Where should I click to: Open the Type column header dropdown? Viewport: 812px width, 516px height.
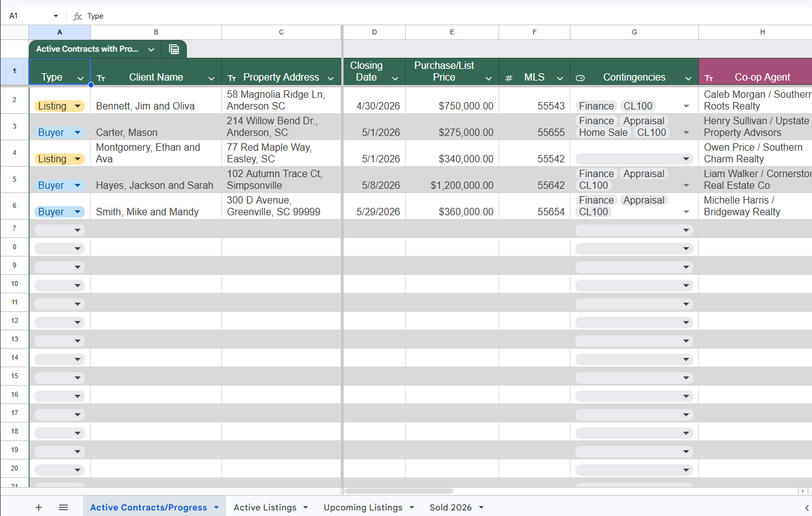(x=81, y=78)
